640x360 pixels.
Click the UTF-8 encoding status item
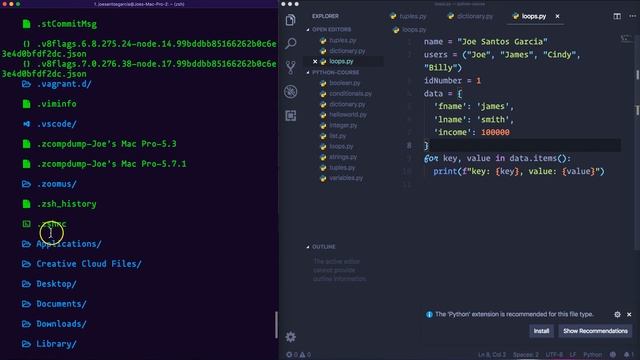(x=554, y=354)
